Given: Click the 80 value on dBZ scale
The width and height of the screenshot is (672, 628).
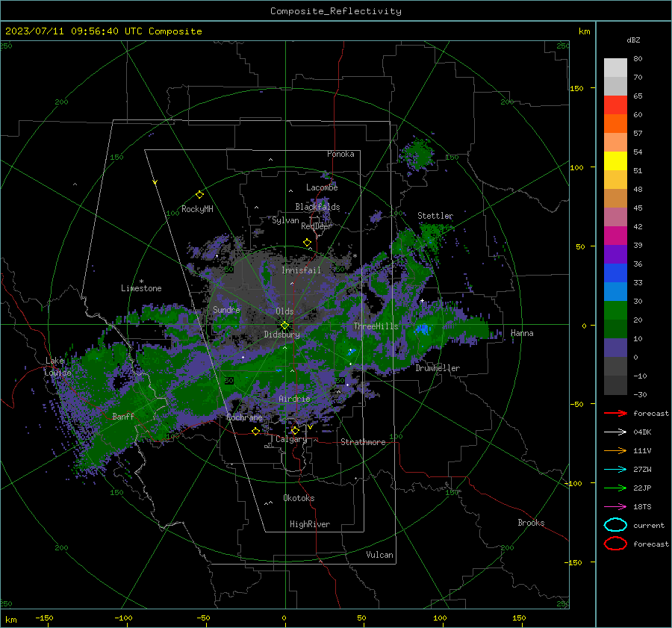Looking at the screenshot, I should tap(638, 58).
